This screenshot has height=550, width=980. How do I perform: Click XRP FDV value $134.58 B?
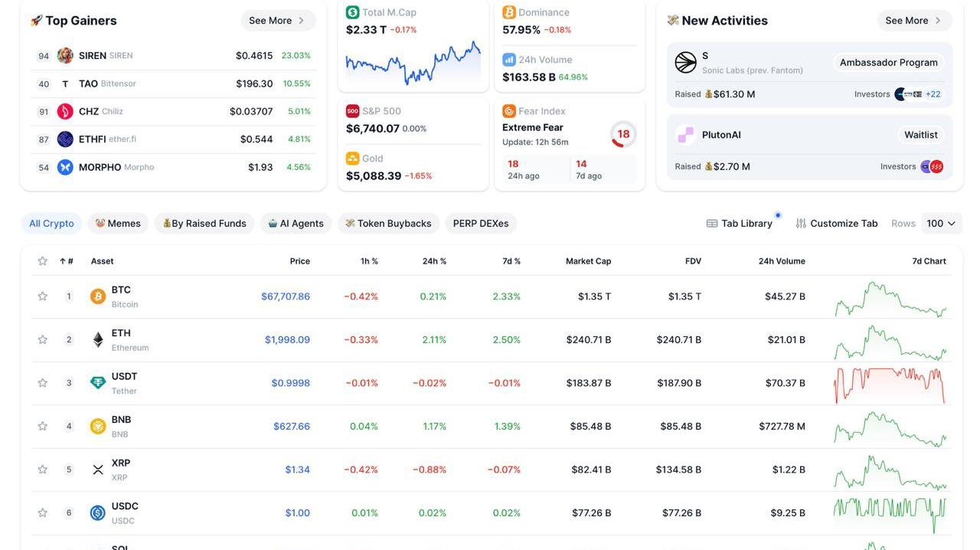[678, 470]
